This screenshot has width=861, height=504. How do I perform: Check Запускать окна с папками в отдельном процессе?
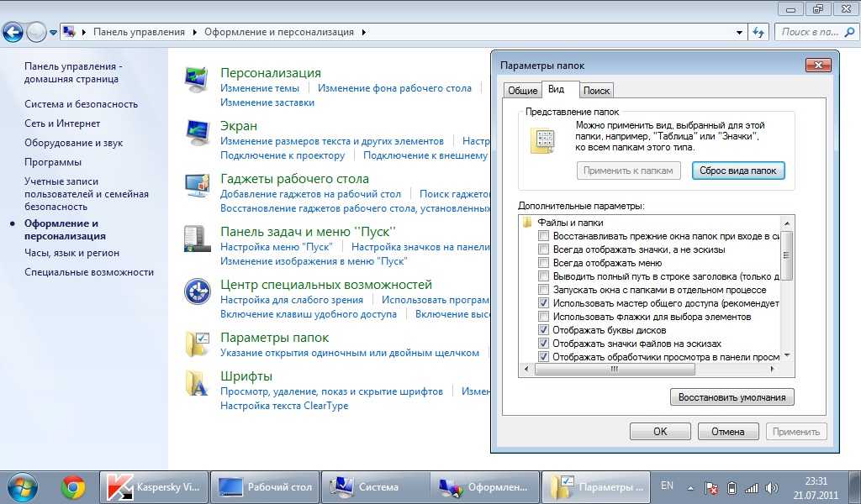543,290
